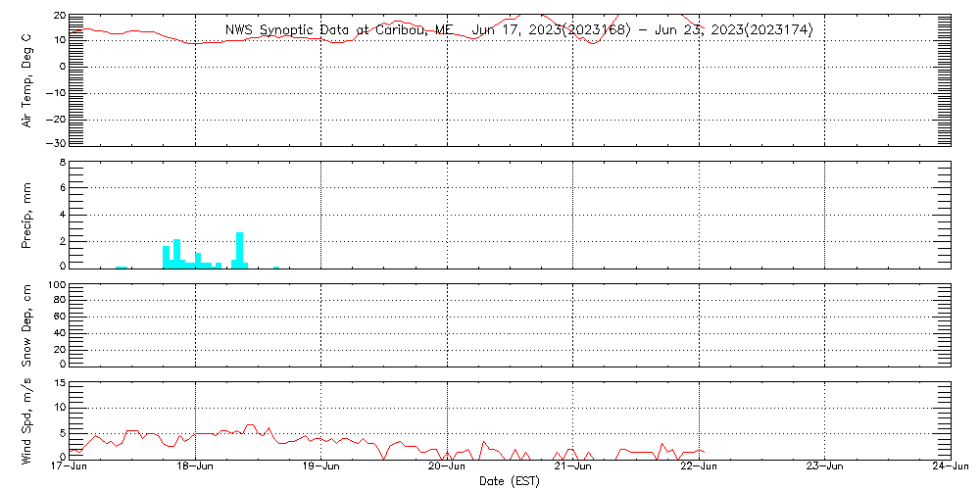This screenshot has width=980, height=490.
Task: Click the 22-Jun date tick label
Action: (x=699, y=466)
